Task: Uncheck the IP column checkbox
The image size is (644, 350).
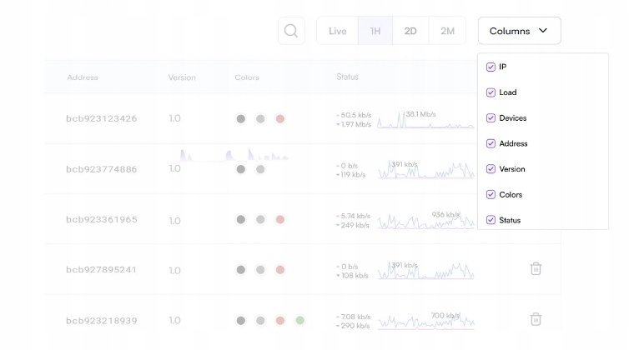Action: tap(491, 67)
